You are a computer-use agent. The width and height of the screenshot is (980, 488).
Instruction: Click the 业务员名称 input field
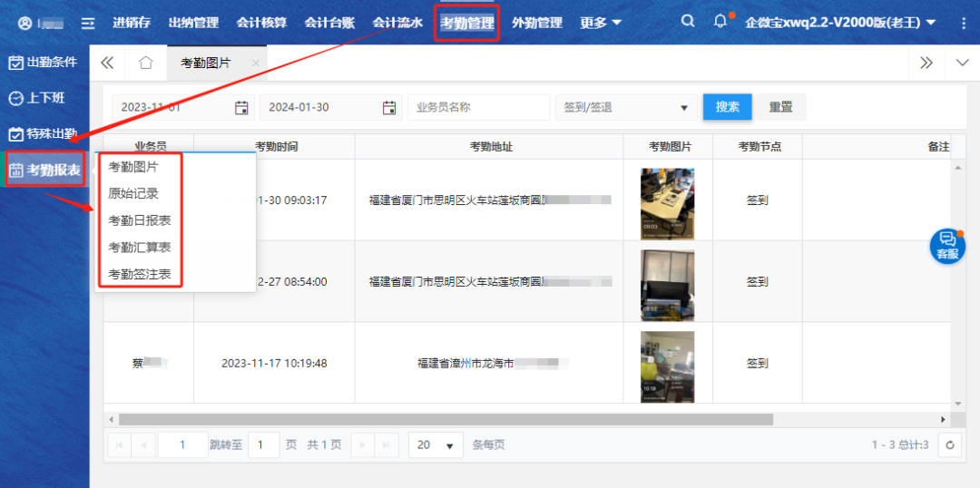pos(478,107)
